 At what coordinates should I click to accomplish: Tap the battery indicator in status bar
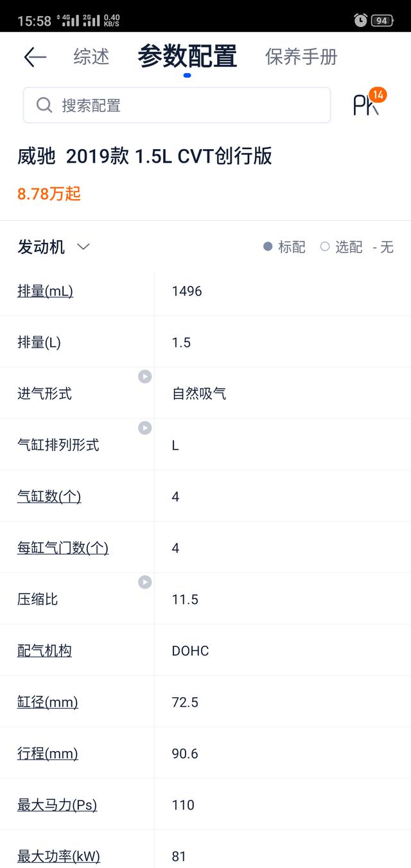(x=382, y=21)
